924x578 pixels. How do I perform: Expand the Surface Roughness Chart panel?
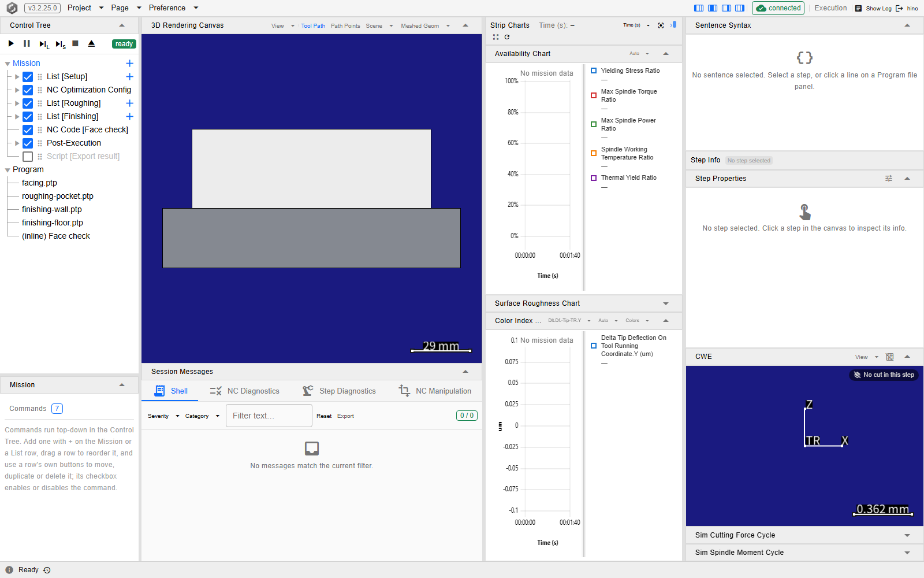(666, 303)
